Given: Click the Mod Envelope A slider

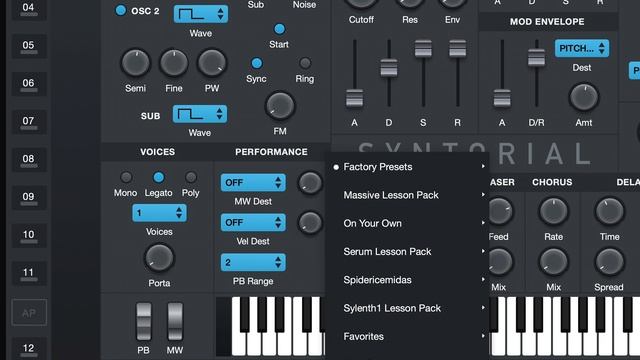Looking at the screenshot, I should tap(502, 98).
